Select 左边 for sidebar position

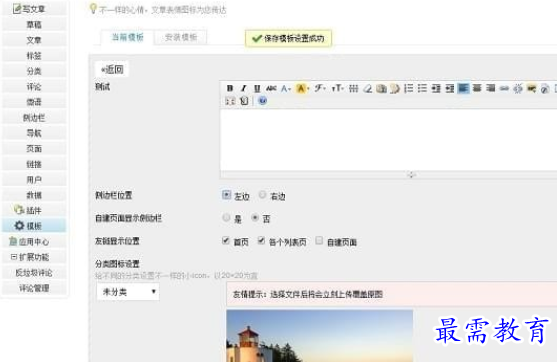pyautogui.click(x=226, y=195)
